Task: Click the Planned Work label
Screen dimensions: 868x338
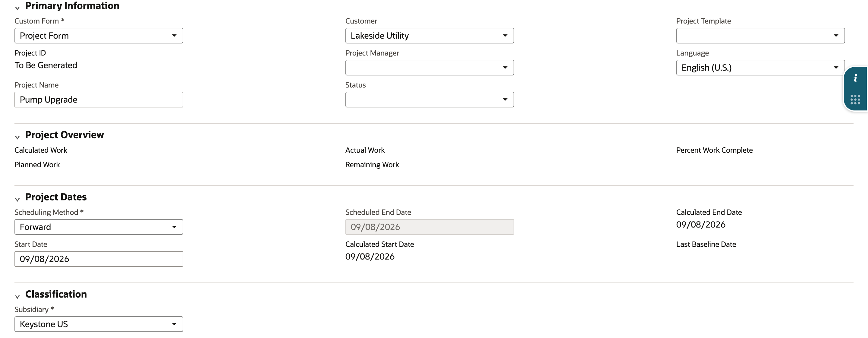Action: pos(37,164)
